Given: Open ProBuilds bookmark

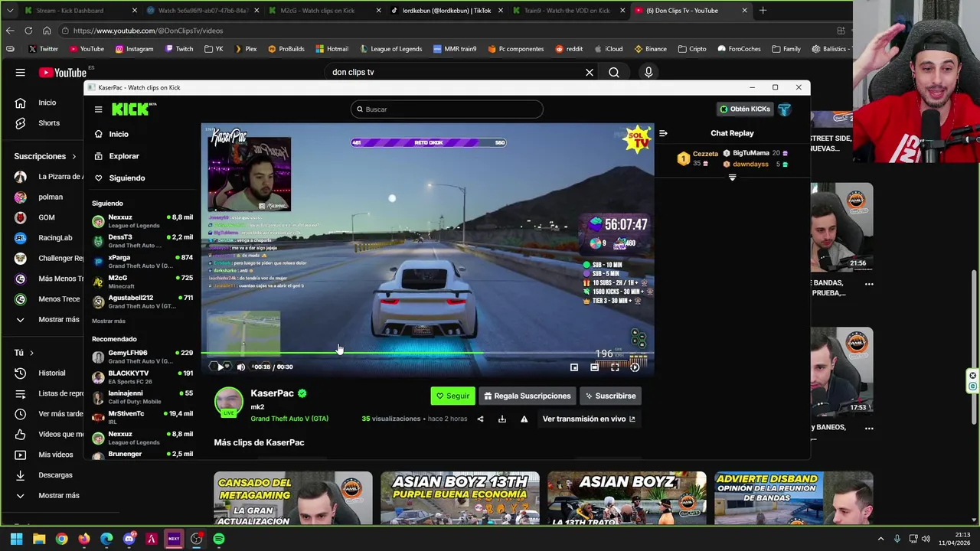Looking at the screenshot, I should 286,49.
